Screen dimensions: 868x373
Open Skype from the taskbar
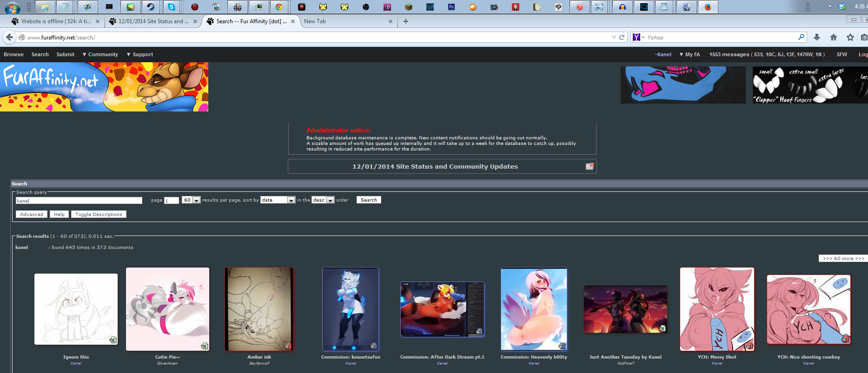[x=172, y=7]
